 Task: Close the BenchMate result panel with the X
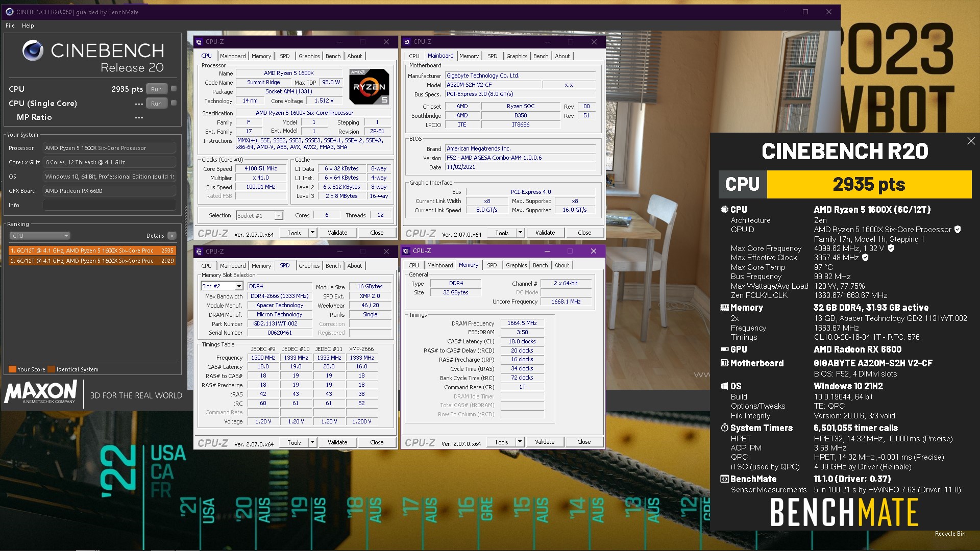(x=971, y=141)
